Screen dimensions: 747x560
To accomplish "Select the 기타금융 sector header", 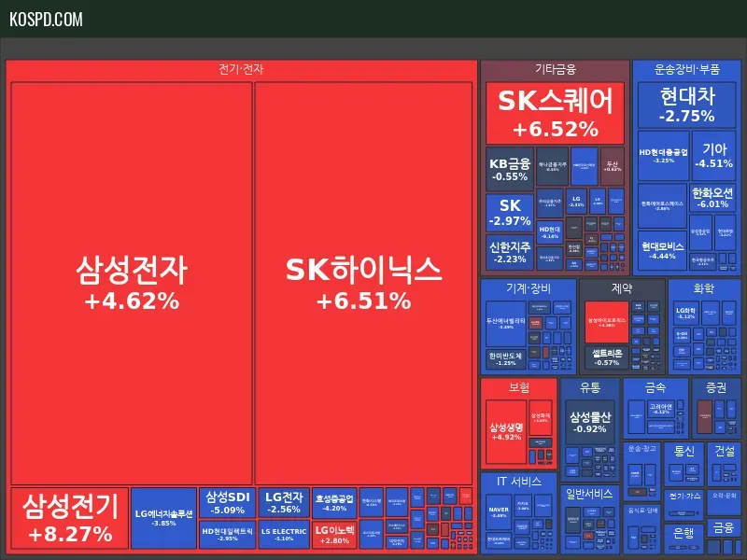I will 555,69.
